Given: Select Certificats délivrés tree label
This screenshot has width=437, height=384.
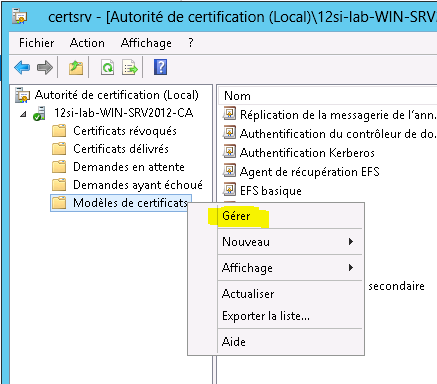Looking at the screenshot, I should (121, 149).
